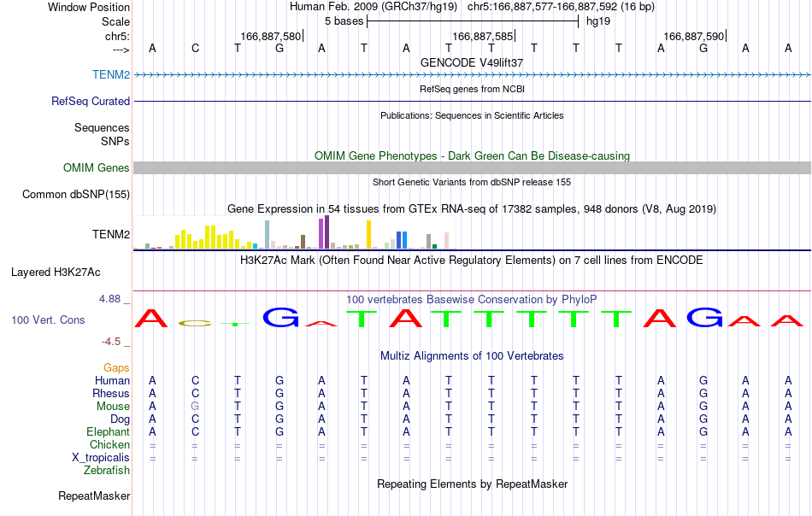Open the RefSeq Curated track label
812x516 pixels.
click(x=91, y=101)
